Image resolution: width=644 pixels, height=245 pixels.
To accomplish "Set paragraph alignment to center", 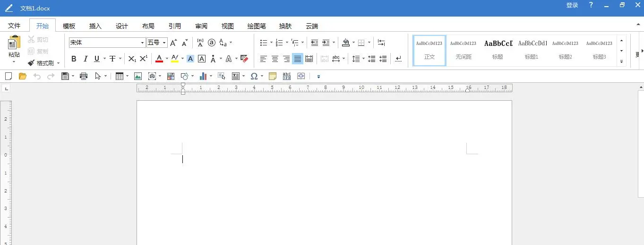I will tap(275, 59).
